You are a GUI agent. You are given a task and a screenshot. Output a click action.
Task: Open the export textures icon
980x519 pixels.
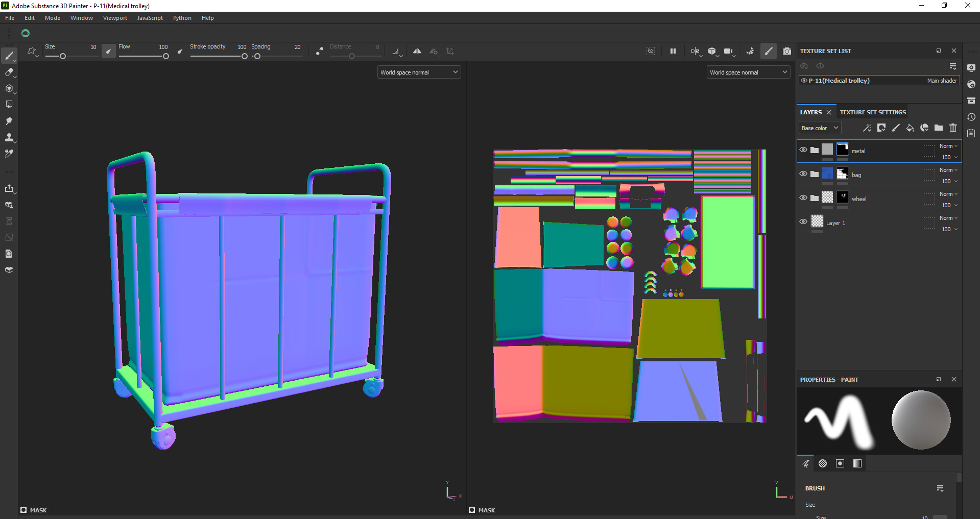9,188
